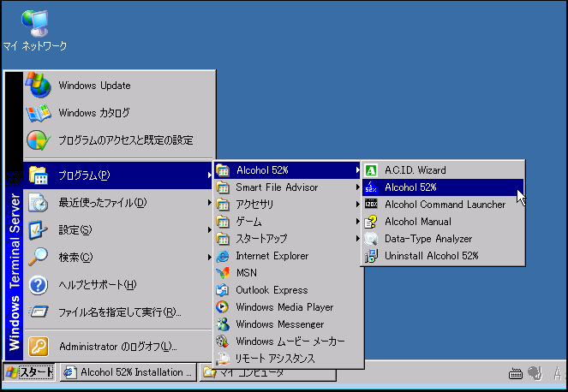This screenshot has width=568, height=392.
Task: Select the ゲーム folder label
Action: (x=248, y=222)
